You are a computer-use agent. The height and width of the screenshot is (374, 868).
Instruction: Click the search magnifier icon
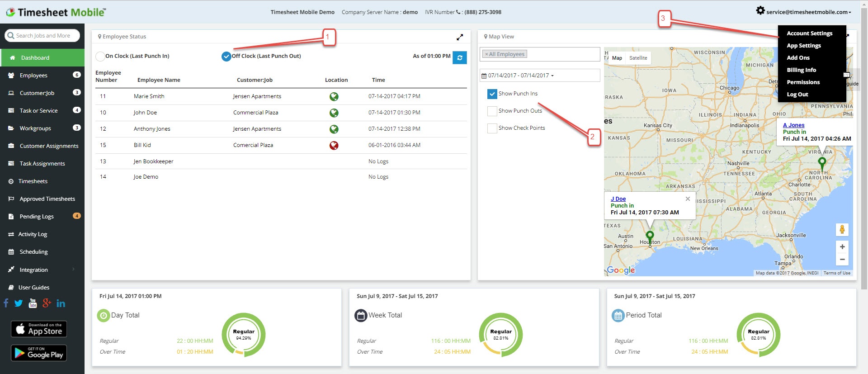pos(11,35)
